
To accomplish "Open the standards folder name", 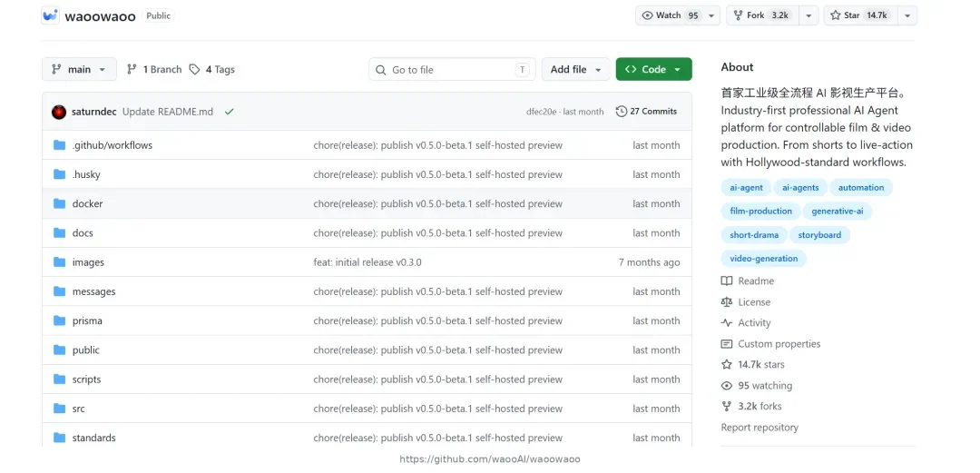I will (93, 438).
